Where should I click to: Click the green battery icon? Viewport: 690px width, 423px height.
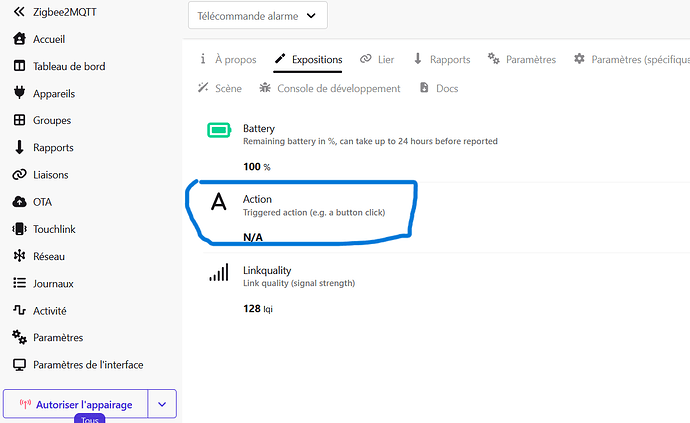(219, 130)
